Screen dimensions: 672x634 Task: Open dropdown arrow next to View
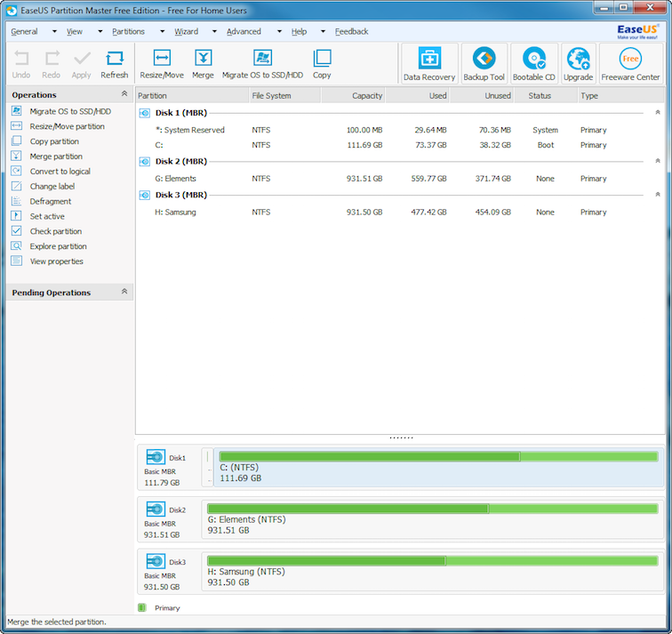[100, 32]
